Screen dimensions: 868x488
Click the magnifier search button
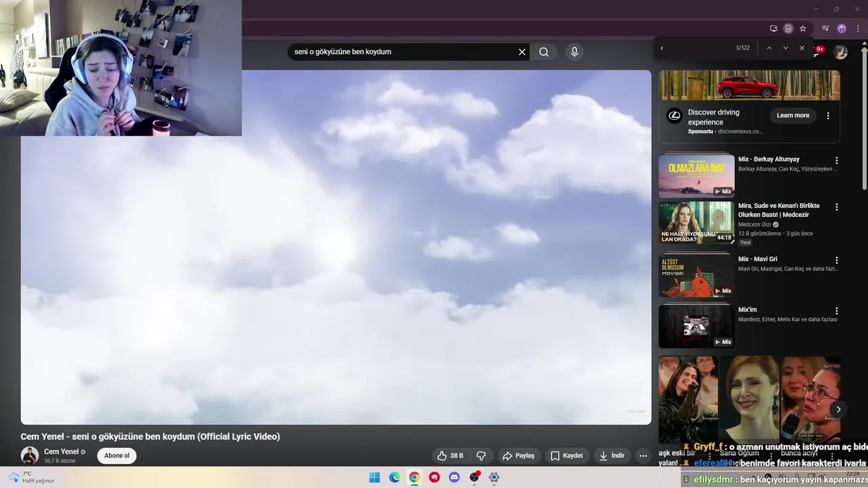[544, 52]
